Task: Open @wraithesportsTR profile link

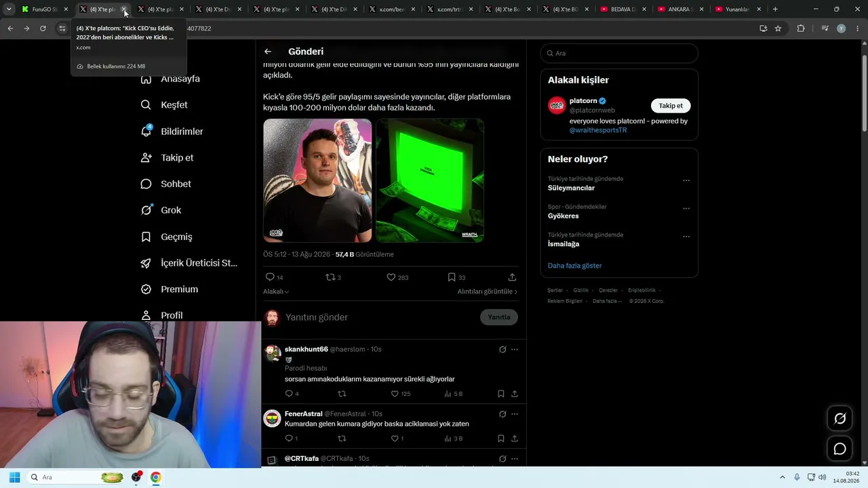Action: (x=598, y=130)
